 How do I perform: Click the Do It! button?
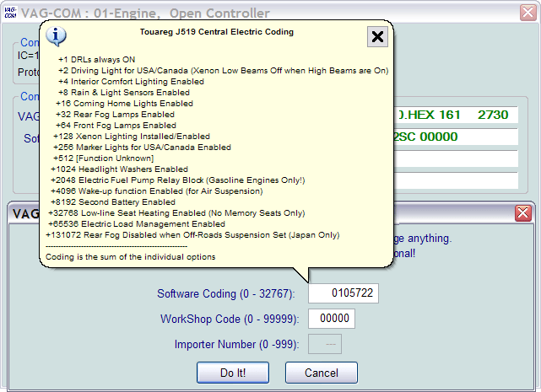coord(233,373)
